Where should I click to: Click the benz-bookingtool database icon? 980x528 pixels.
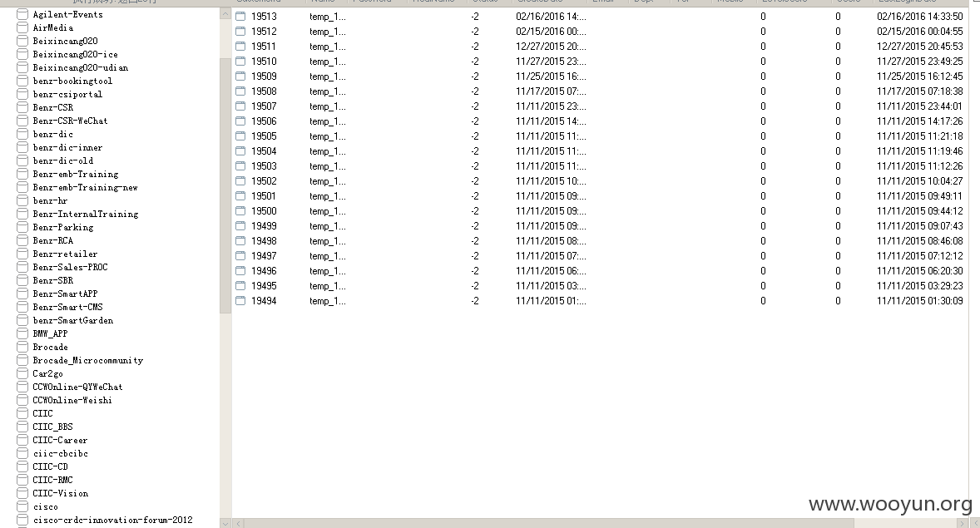[x=22, y=81]
